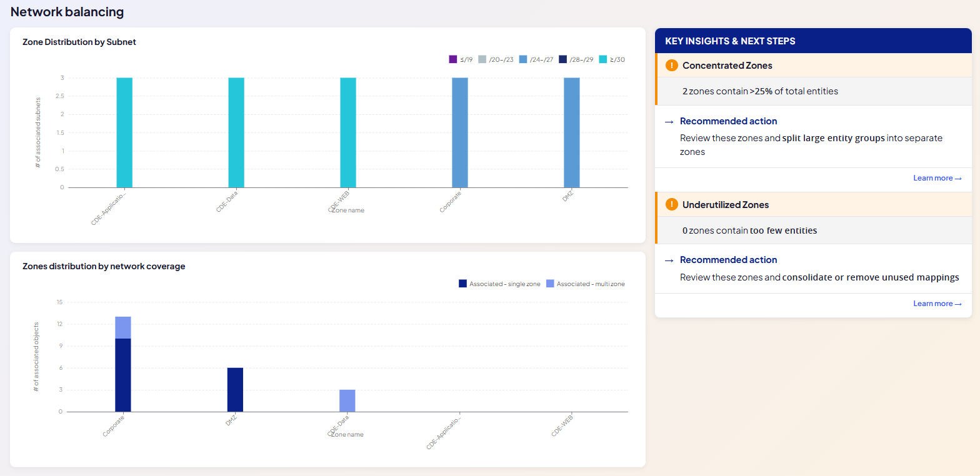980x476 pixels.
Task: Toggle the /28–/29 legend entry
Action: (x=576, y=59)
